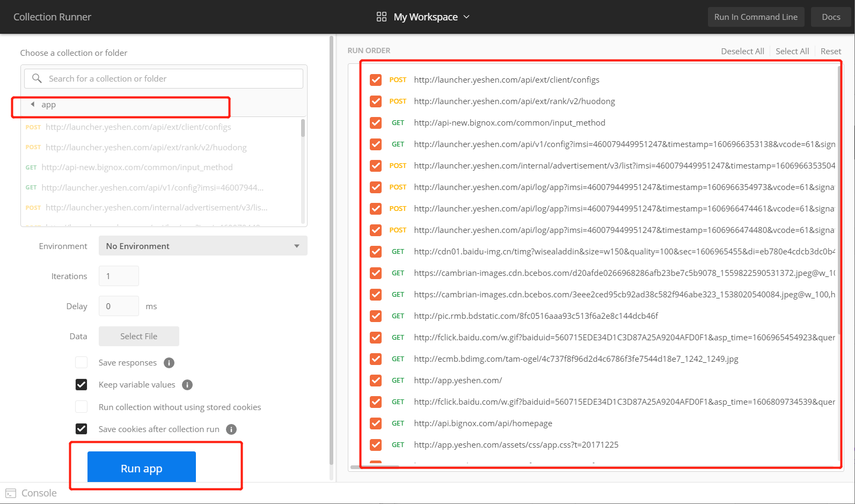
Task: Click the pic.rmb.bdstatic.com URL text in run order
Action: pos(536,316)
